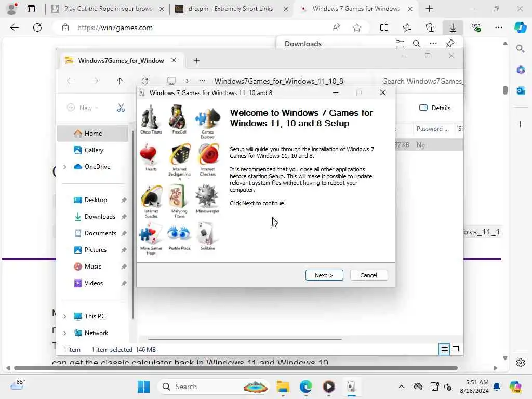
Task: Click the breadcrumb overflow ellipsis in File Explorer
Action: [202, 81]
